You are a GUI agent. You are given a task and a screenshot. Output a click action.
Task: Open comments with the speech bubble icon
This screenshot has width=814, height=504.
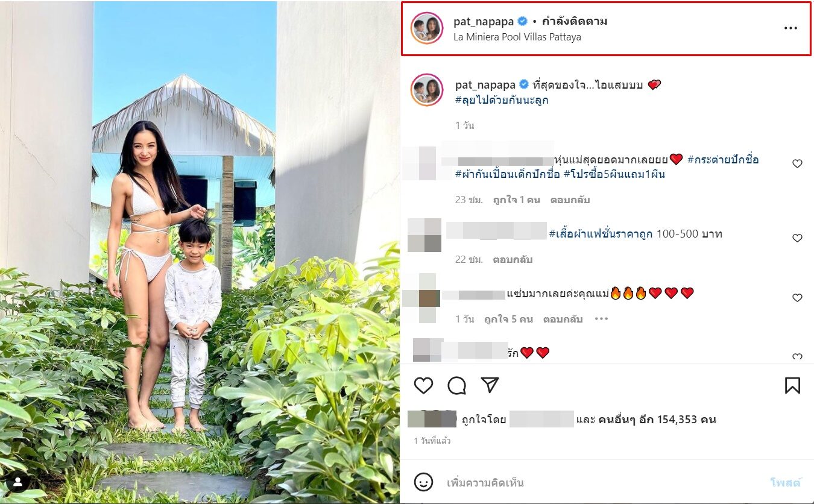pyautogui.click(x=457, y=385)
